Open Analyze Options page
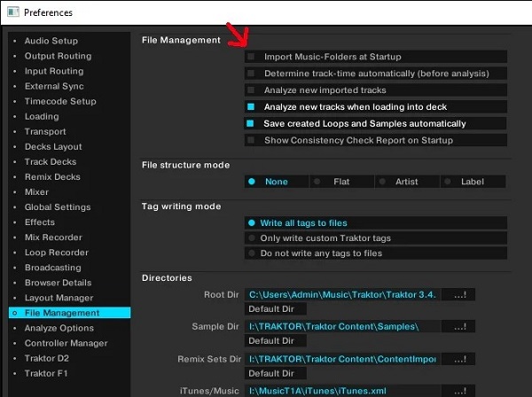 pos(59,328)
